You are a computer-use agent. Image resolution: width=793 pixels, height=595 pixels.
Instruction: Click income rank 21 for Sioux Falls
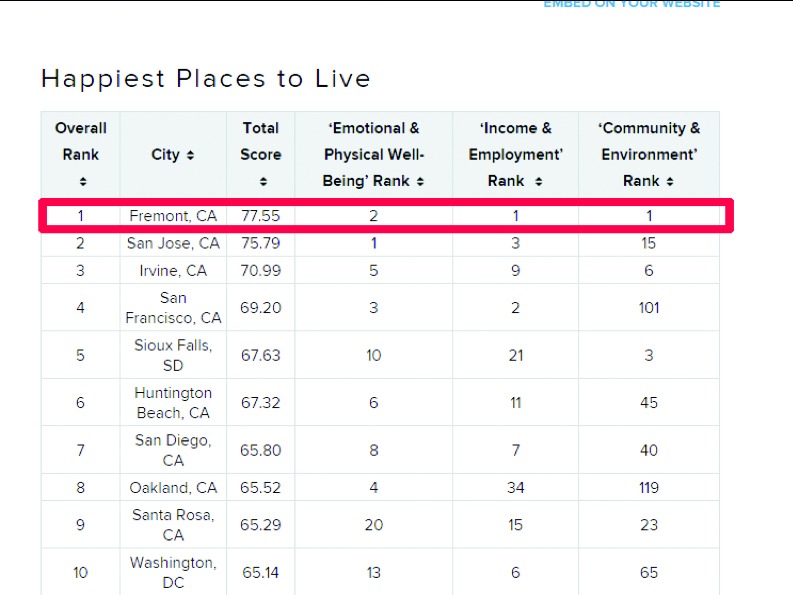click(516, 355)
